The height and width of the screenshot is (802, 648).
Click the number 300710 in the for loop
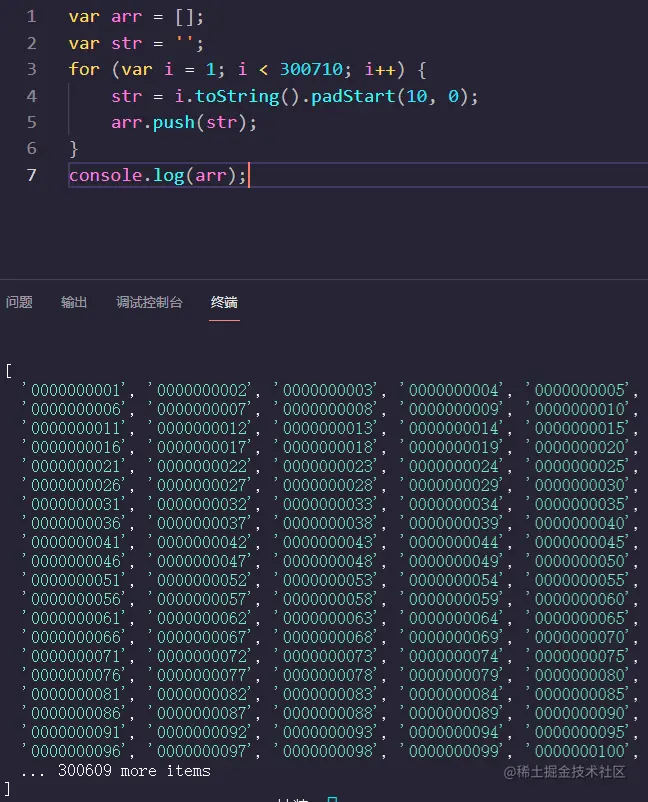tap(311, 69)
